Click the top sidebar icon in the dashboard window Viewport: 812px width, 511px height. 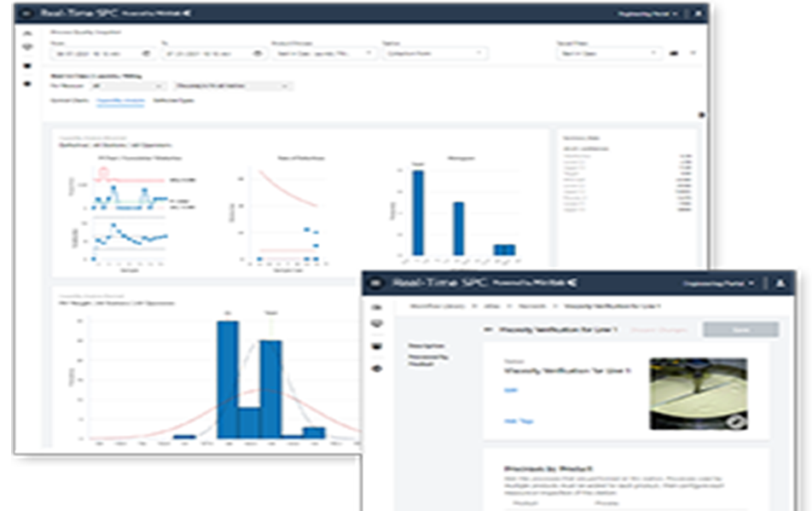pyautogui.click(x=26, y=32)
